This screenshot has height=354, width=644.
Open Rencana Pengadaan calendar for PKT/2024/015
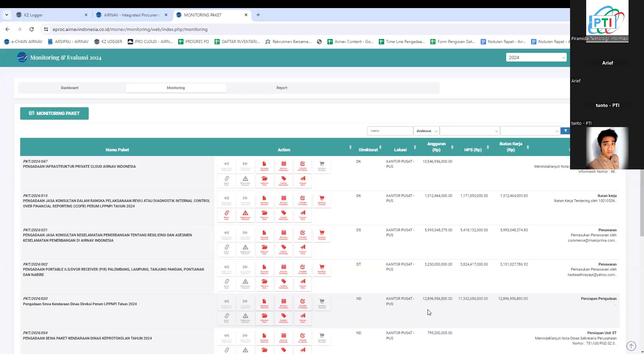pos(283,200)
